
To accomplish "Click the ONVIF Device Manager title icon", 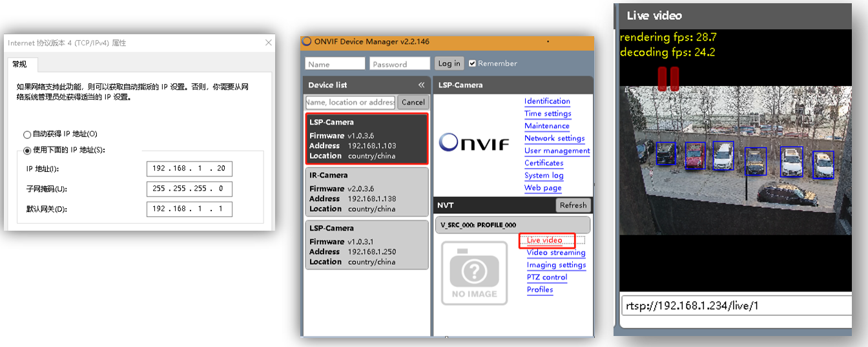I will tap(307, 41).
